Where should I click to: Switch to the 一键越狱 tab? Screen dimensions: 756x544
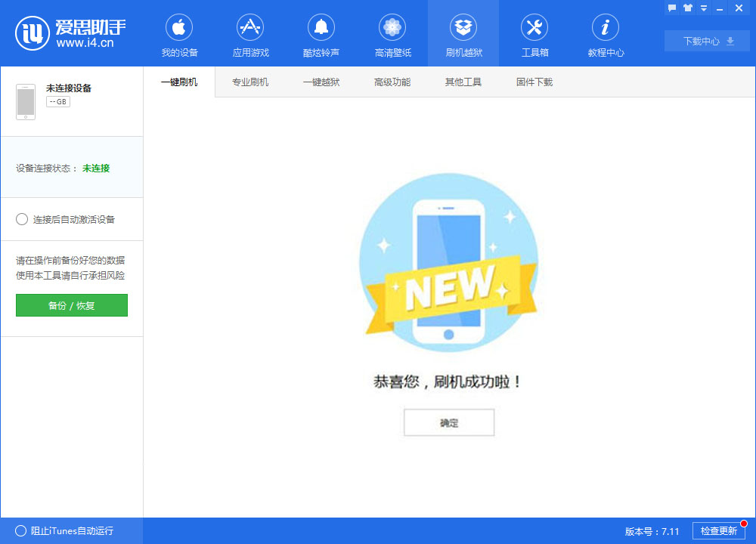321,82
